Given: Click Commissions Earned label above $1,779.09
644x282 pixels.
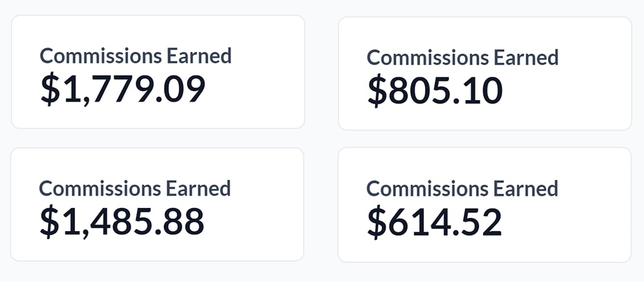Looking at the screenshot, I should (136, 56).
